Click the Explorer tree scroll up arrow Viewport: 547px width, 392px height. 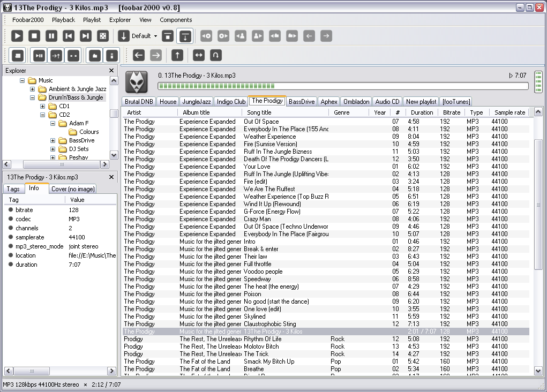point(114,80)
